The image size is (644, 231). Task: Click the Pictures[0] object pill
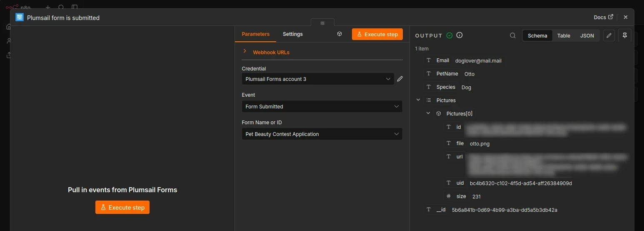[454, 113]
